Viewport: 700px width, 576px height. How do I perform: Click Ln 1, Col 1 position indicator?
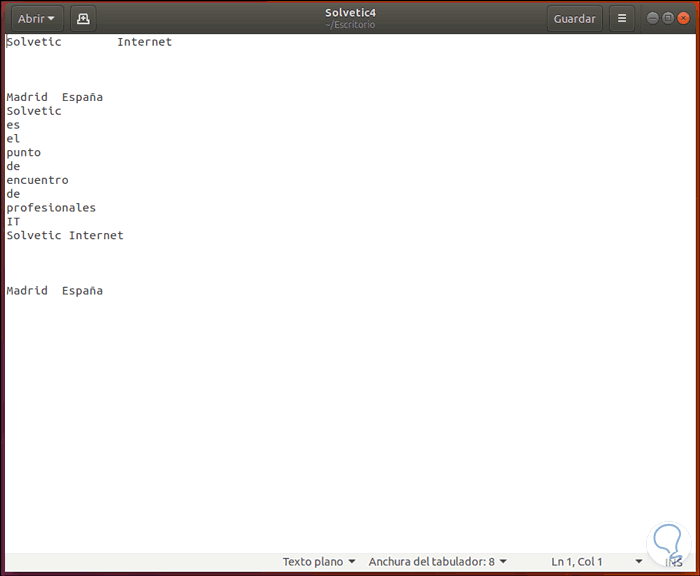click(x=576, y=562)
